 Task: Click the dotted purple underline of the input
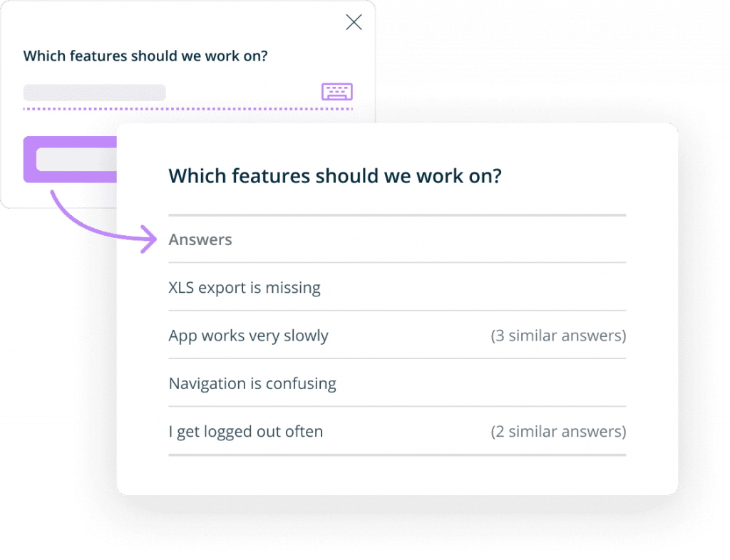188,109
